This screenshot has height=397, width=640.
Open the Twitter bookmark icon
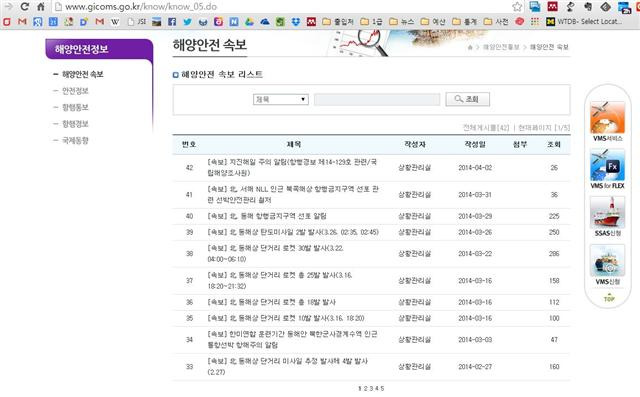[187, 22]
